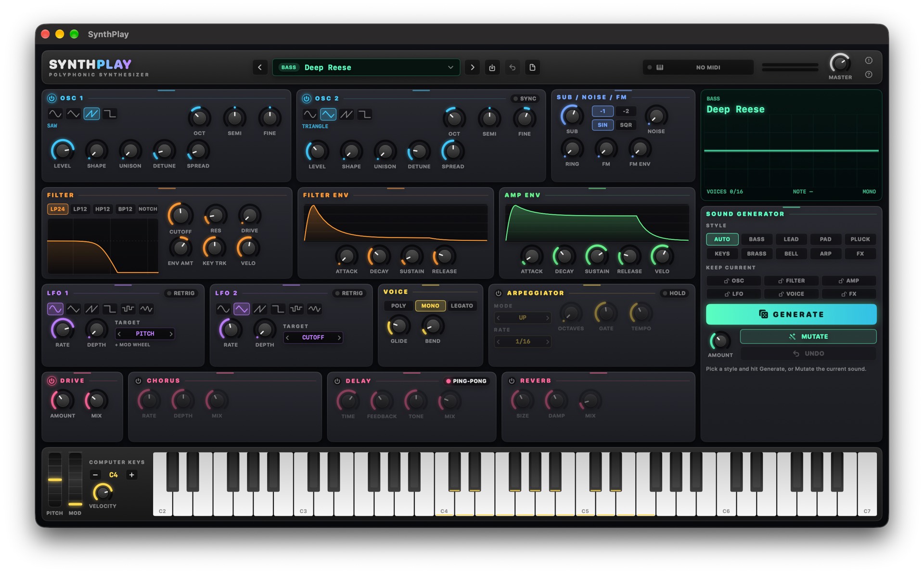Enable the Chorus power icon
The height and width of the screenshot is (574, 924).
(x=139, y=381)
